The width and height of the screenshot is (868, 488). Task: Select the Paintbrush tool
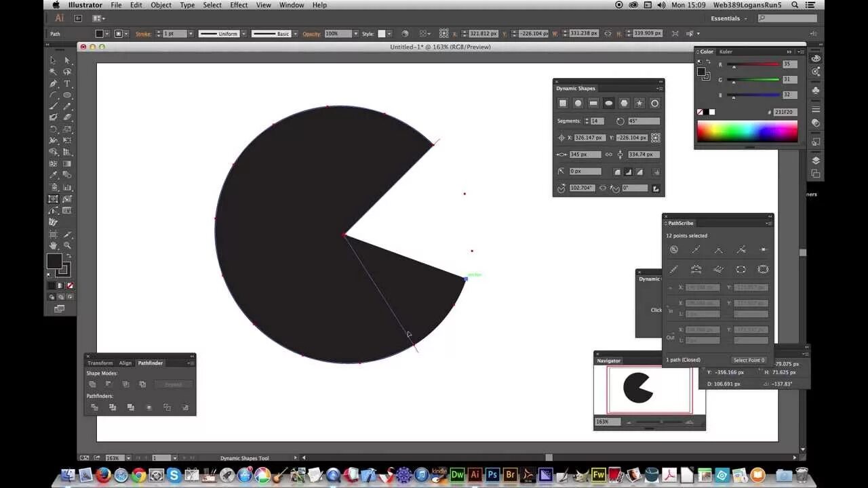[53, 106]
